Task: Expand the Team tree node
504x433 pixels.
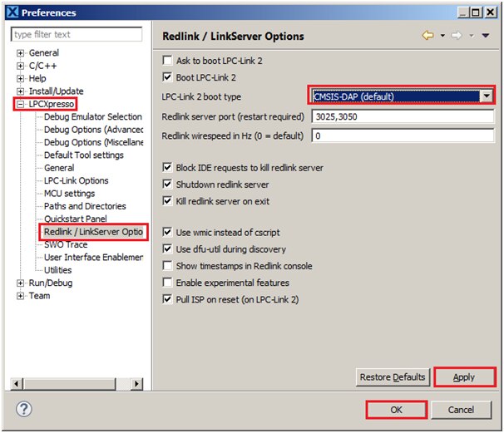Action: [x=20, y=296]
